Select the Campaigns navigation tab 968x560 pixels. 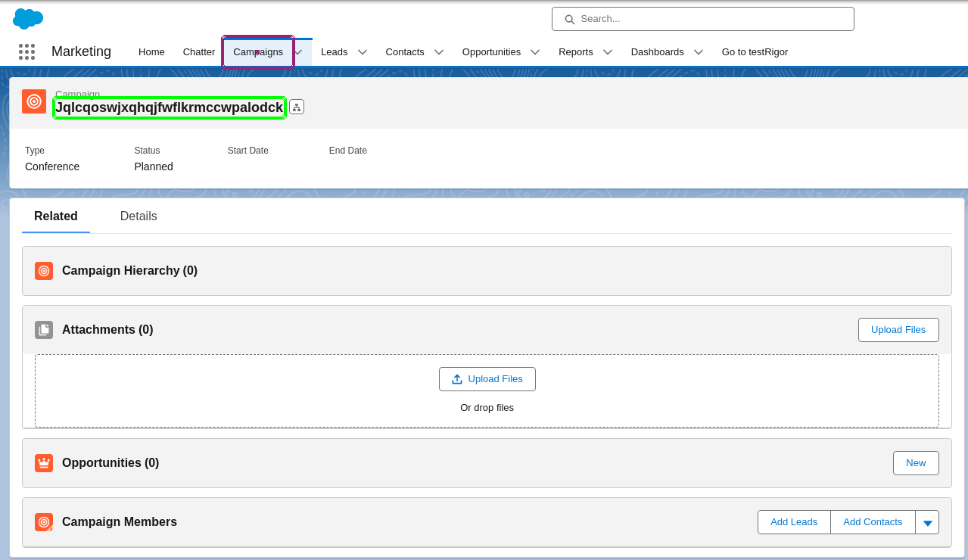[x=258, y=51]
